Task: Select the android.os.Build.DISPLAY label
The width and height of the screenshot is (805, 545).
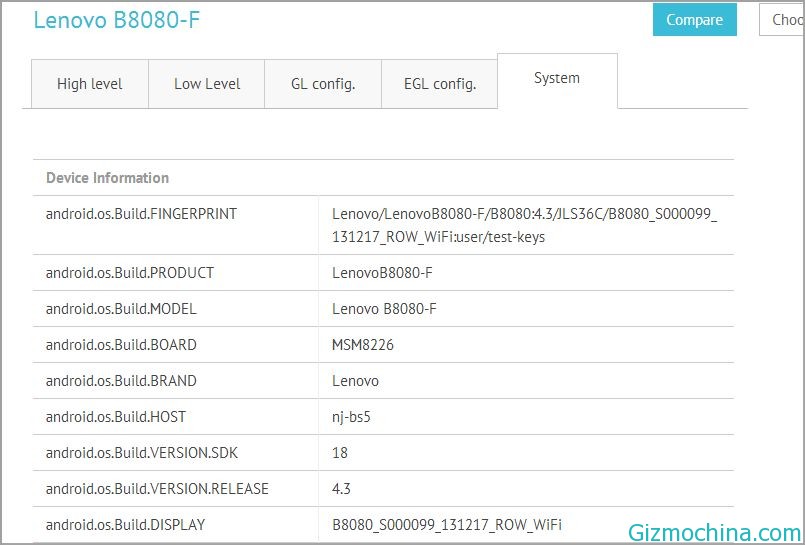Action: click(x=125, y=524)
